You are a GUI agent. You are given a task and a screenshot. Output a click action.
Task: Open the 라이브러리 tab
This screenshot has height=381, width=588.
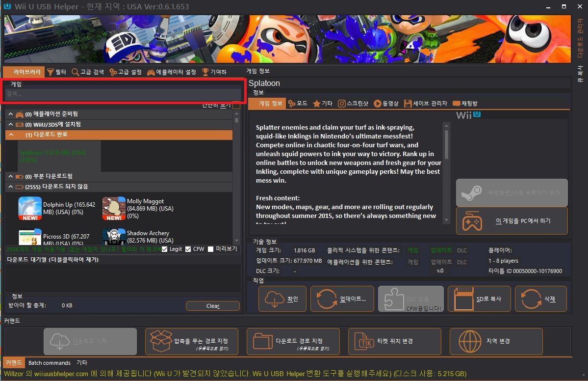coord(24,72)
